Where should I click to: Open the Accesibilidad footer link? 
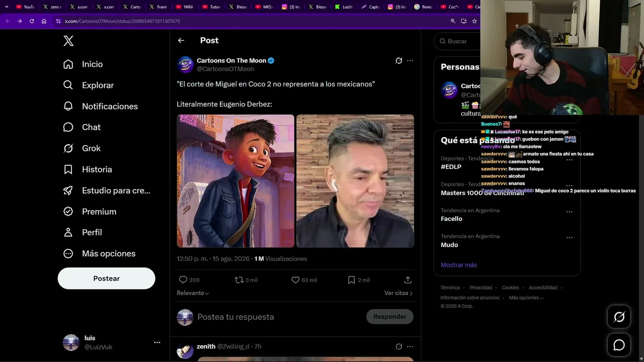point(543,288)
